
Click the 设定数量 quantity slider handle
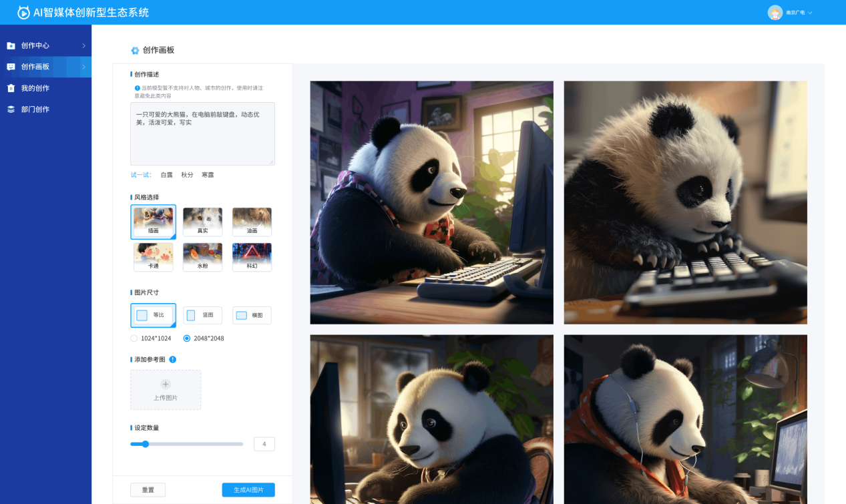coord(145,444)
